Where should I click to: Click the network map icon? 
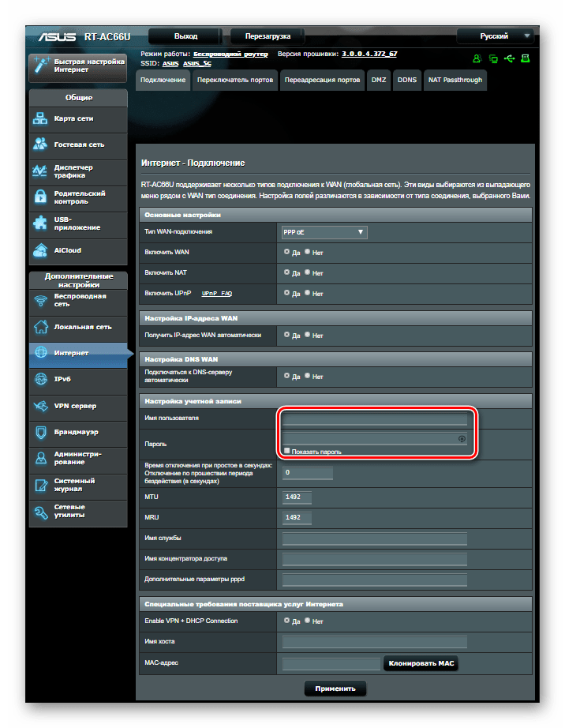tap(40, 118)
